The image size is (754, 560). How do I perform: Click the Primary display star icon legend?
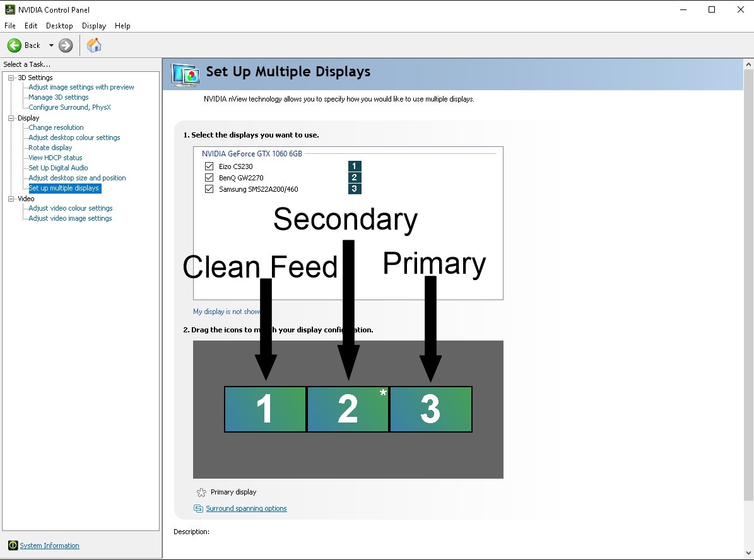pyautogui.click(x=201, y=493)
